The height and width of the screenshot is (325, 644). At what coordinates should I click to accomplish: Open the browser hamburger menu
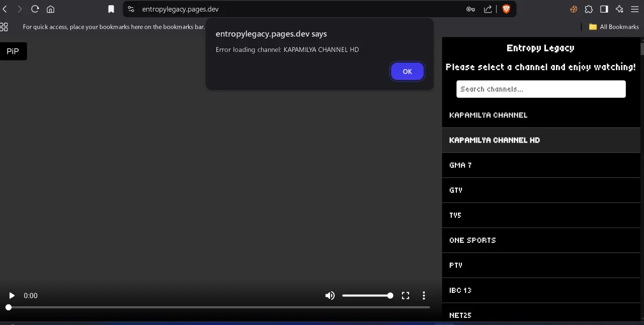coord(635,9)
